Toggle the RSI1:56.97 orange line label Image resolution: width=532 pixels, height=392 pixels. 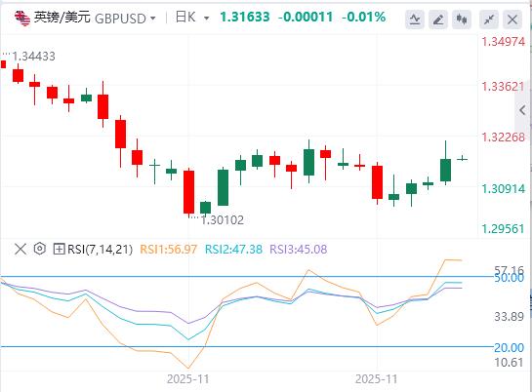pyautogui.click(x=169, y=250)
